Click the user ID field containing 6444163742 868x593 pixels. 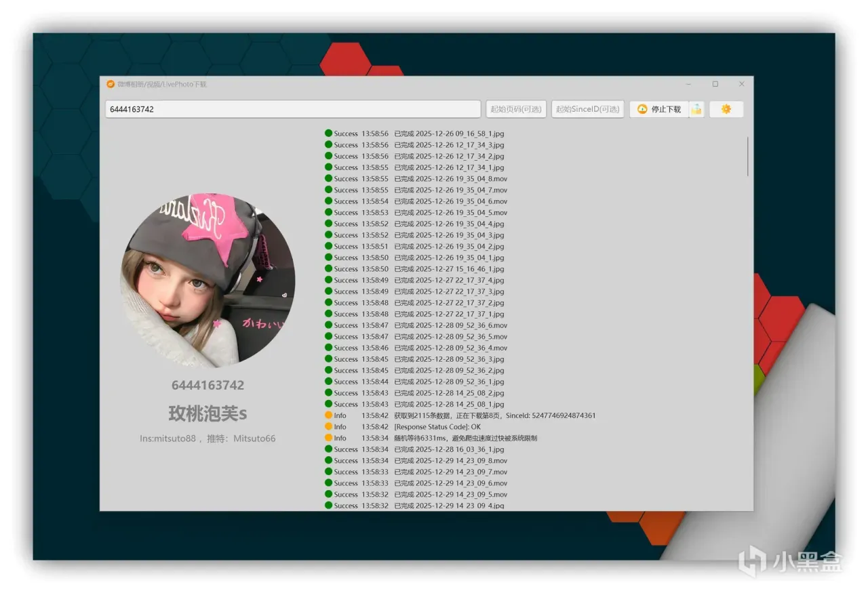[293, 109]
